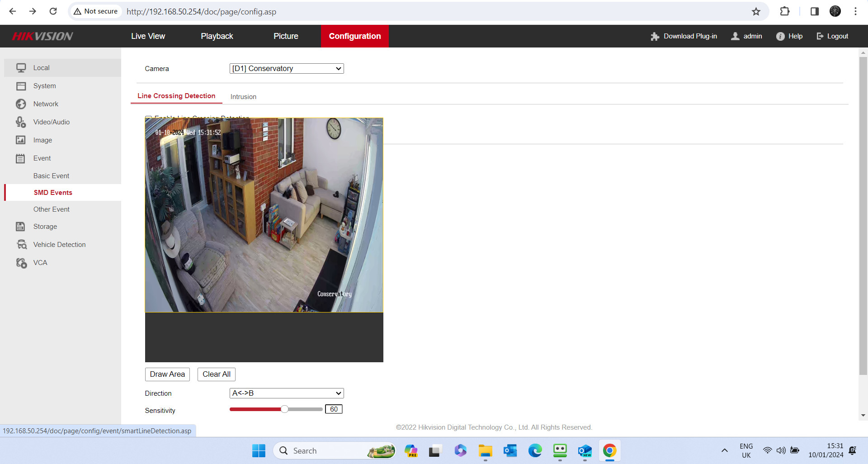Open the Local settings section

[x=41, y=67]
